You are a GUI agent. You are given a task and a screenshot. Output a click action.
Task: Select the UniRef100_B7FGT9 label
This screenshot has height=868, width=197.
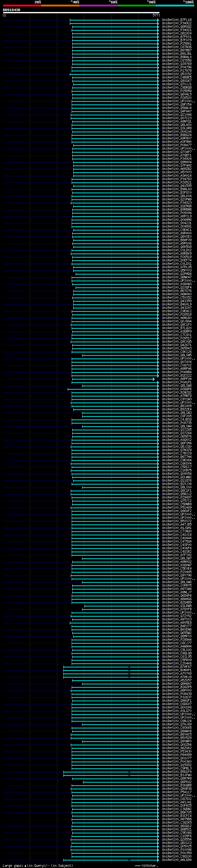[176, 40]
